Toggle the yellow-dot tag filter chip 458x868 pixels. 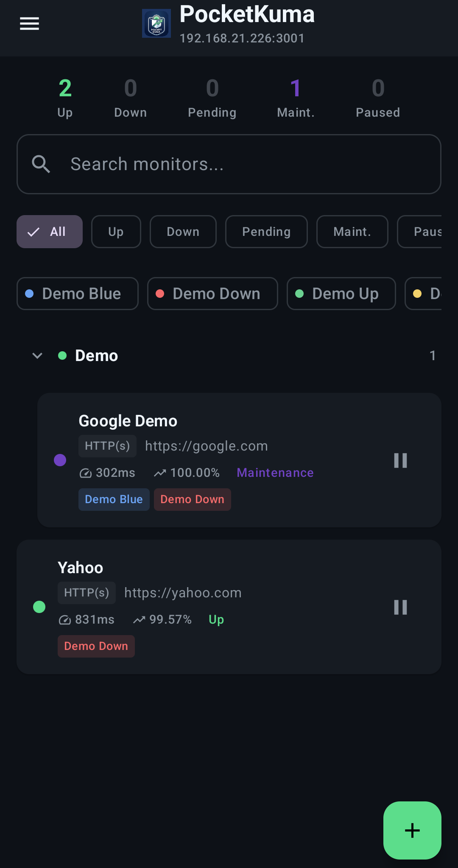pyautogui.click(x=423, y=294)
